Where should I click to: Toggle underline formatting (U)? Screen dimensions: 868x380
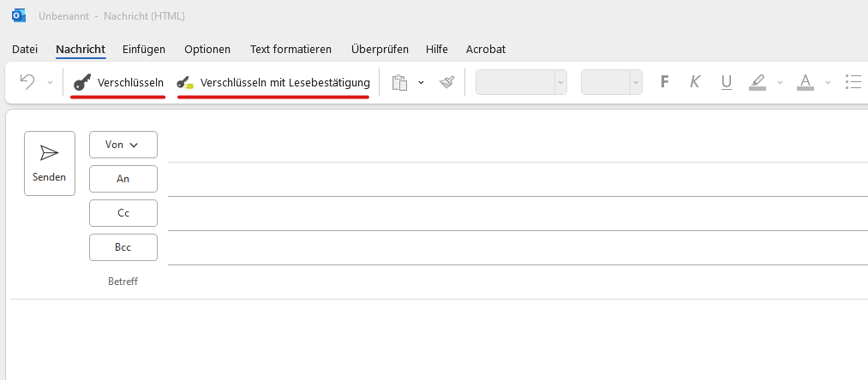[726, 82]
